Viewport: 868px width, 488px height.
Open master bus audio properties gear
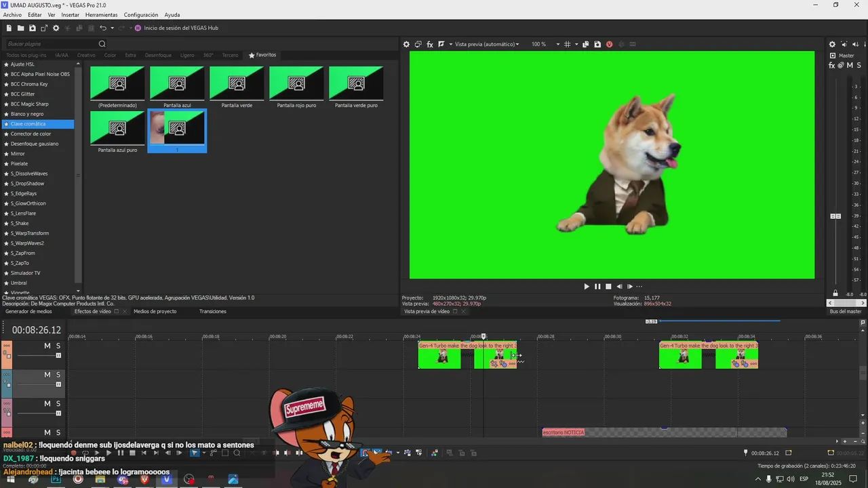click(x=833, y=45)
